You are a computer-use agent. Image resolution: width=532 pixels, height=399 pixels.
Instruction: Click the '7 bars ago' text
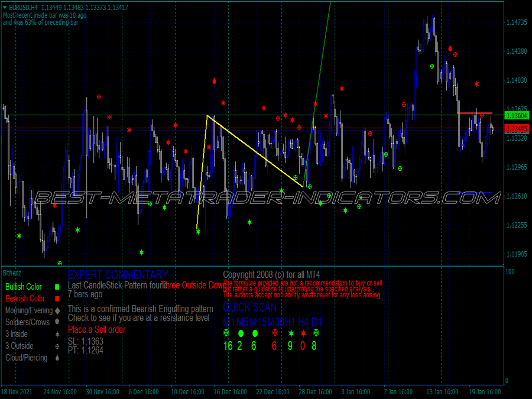(x=85, y=294)
